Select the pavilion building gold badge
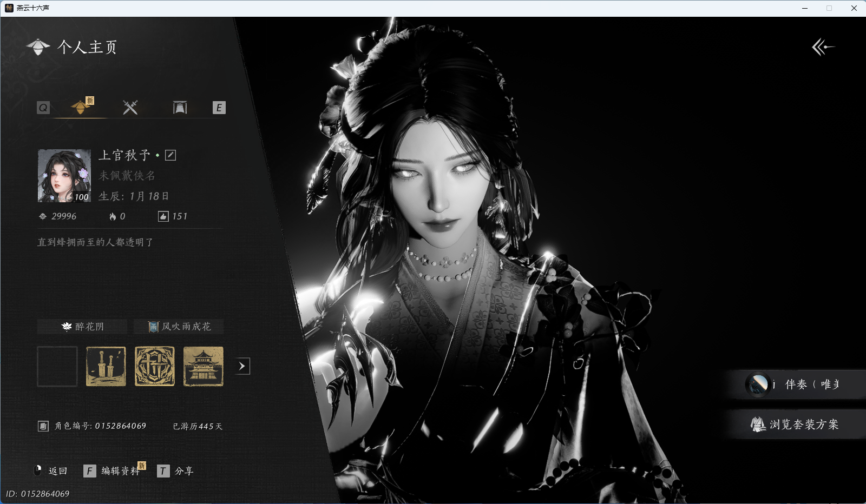This screenshot has height=504, width=866. pos(204,367)
